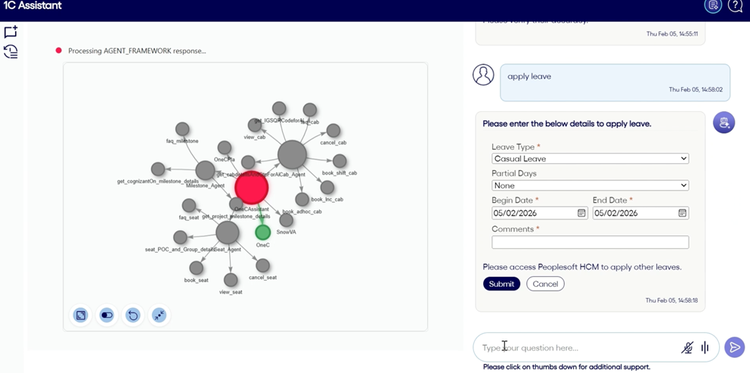
Task: Open the Partial Days dropdown
Action: [590, 185]
